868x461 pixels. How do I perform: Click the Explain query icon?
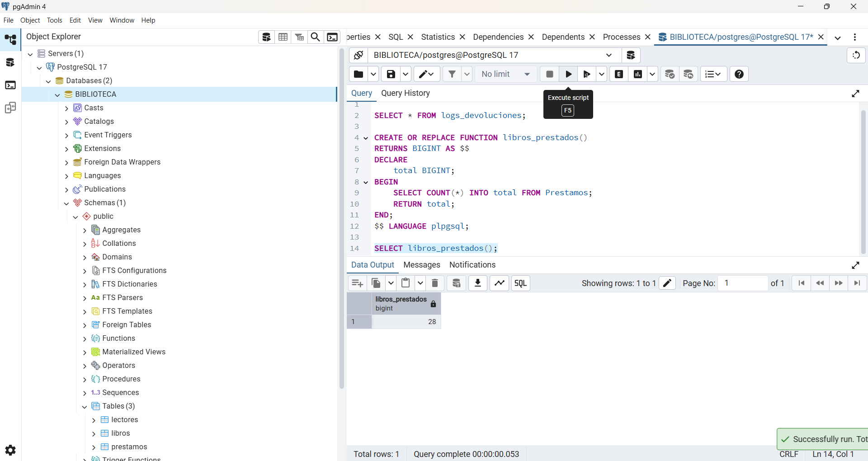619,74
